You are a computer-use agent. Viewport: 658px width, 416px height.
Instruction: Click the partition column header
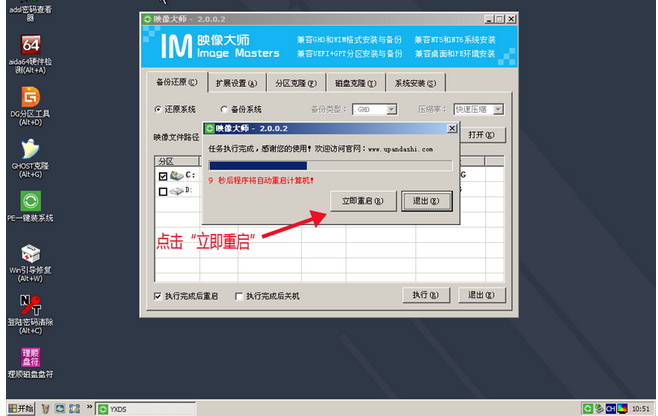[177, 161]
